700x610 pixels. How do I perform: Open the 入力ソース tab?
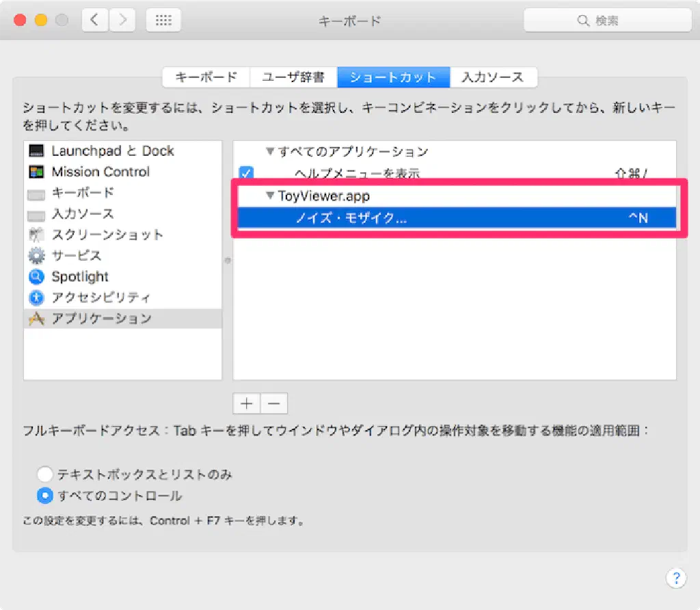[x=492, y=77]
